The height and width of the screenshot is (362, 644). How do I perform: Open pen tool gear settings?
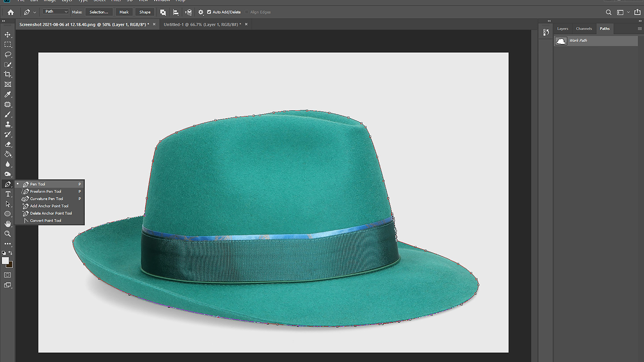click(x=201, y=12)
